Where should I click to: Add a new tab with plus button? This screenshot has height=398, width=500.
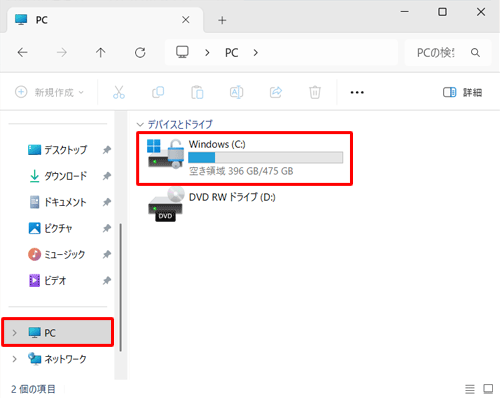(x=222, y=20)
